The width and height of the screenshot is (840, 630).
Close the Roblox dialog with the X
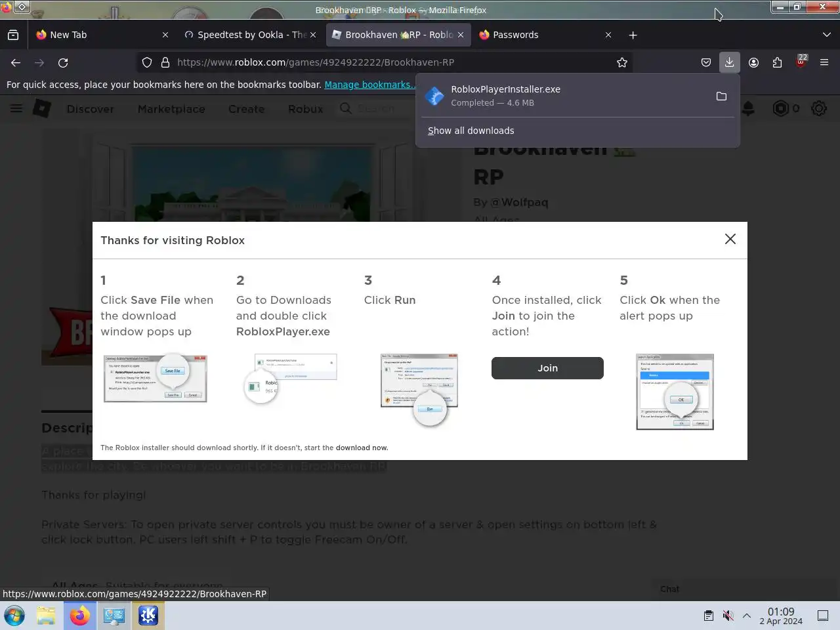tap(730, 239)
